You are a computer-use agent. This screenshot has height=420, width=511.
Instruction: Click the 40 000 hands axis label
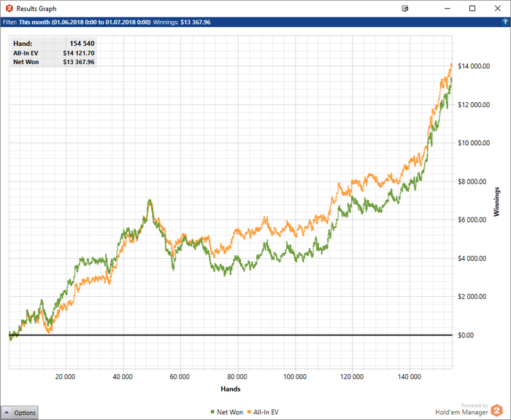pos(123,377)
